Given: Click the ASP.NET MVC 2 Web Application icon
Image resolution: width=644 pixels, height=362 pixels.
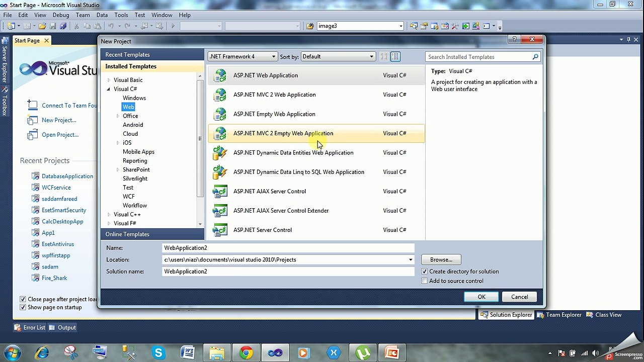Looking at the screenshot, I should tap(220, 95).
